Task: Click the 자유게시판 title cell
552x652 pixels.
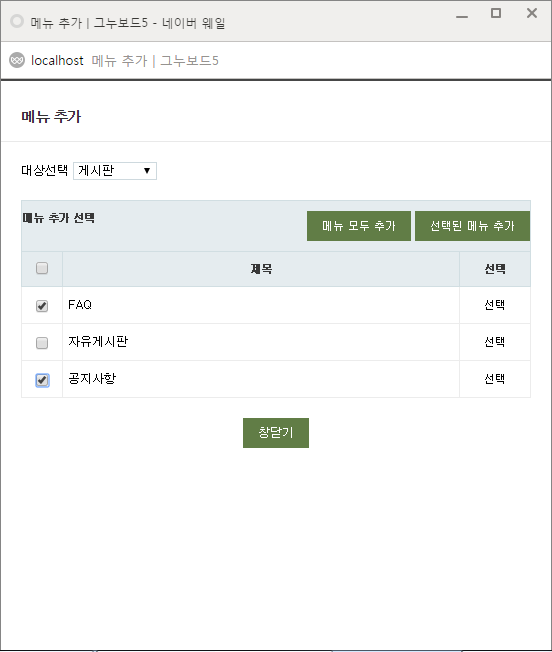Action: pyautogui.click(x=261, y=342)
